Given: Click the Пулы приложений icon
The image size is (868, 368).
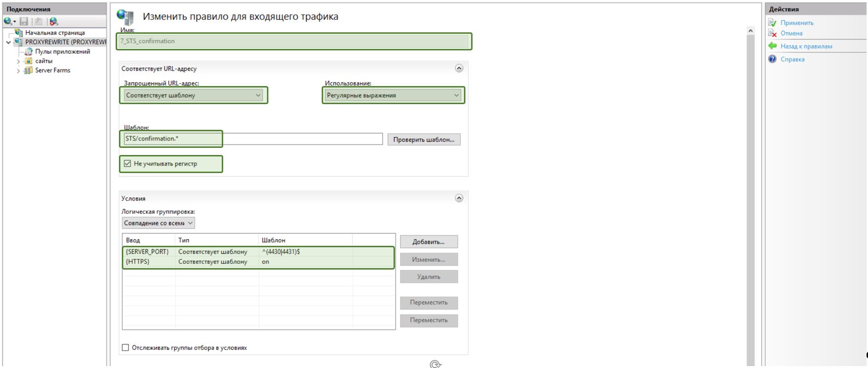Looking at the screenshot, I should tap(29, 51).
